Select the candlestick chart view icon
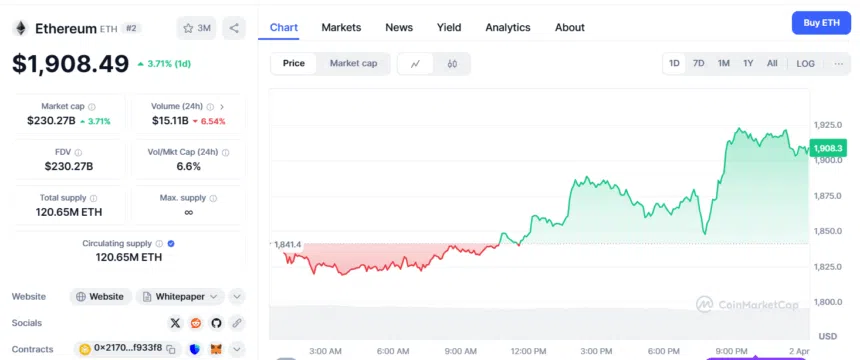Screen dimensions: 860x360 click(x=452, y=64)
